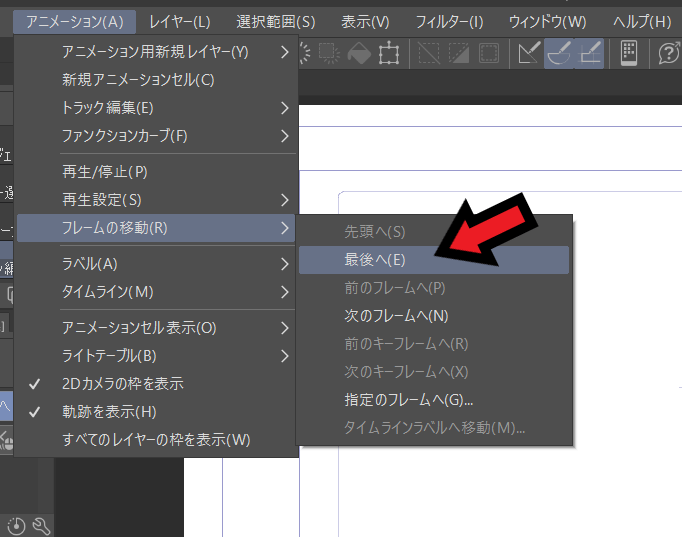682x537 pixels.
Task: Expand ラベル(A) submenu
Action: point(156,264)
